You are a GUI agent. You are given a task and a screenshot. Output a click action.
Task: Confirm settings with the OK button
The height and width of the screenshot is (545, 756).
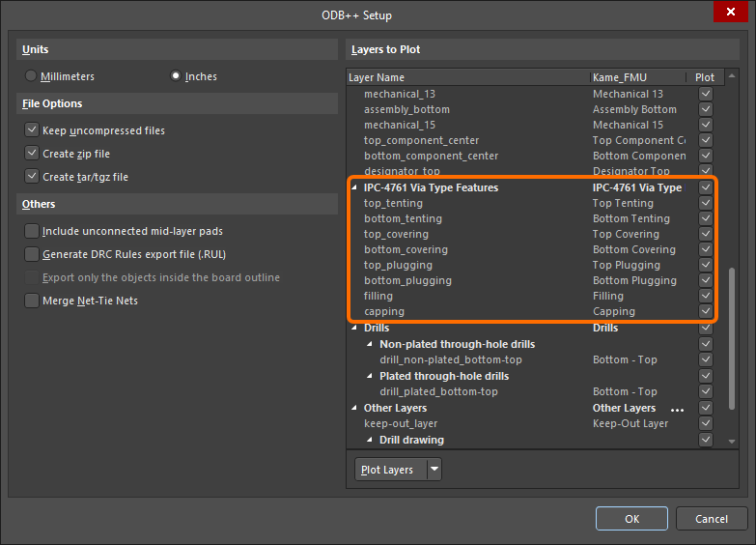coord(631,519)
